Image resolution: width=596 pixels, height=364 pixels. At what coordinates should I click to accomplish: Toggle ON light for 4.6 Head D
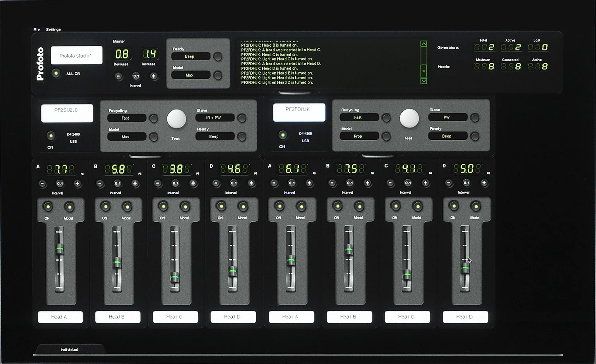(221, 206)
